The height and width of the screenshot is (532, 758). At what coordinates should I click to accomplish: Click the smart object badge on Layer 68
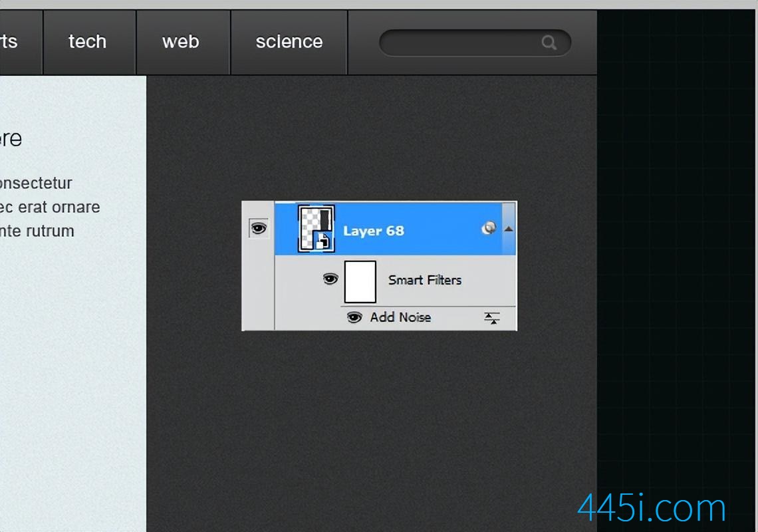(323, 241)
